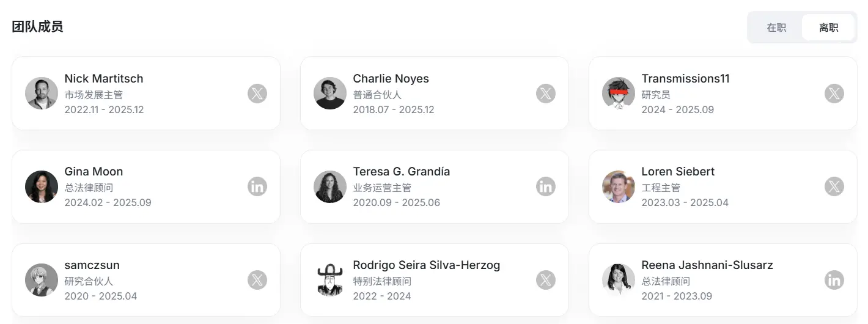Click Transmissions11's X social icon
This screenshot has width=868, height=324.
point(834,94)
